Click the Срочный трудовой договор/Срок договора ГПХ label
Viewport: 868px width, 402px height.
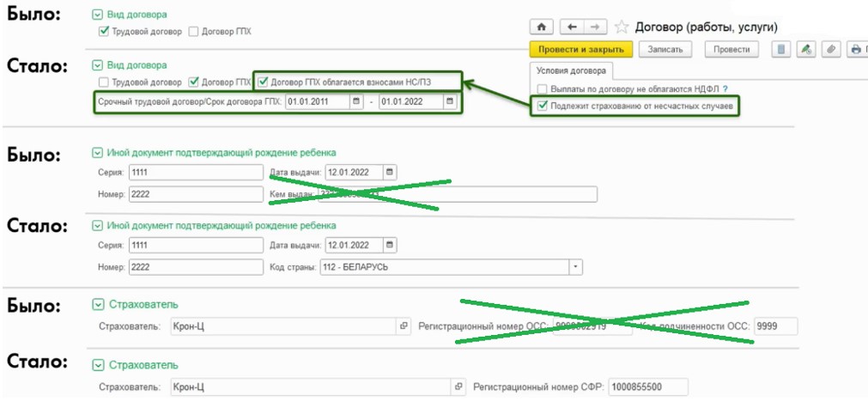[190, 102]
